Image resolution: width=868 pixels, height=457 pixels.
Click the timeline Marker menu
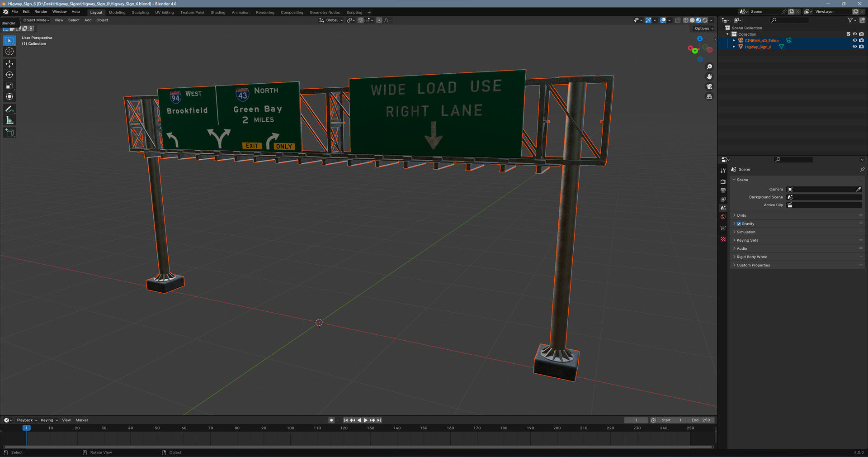(82, 420)
